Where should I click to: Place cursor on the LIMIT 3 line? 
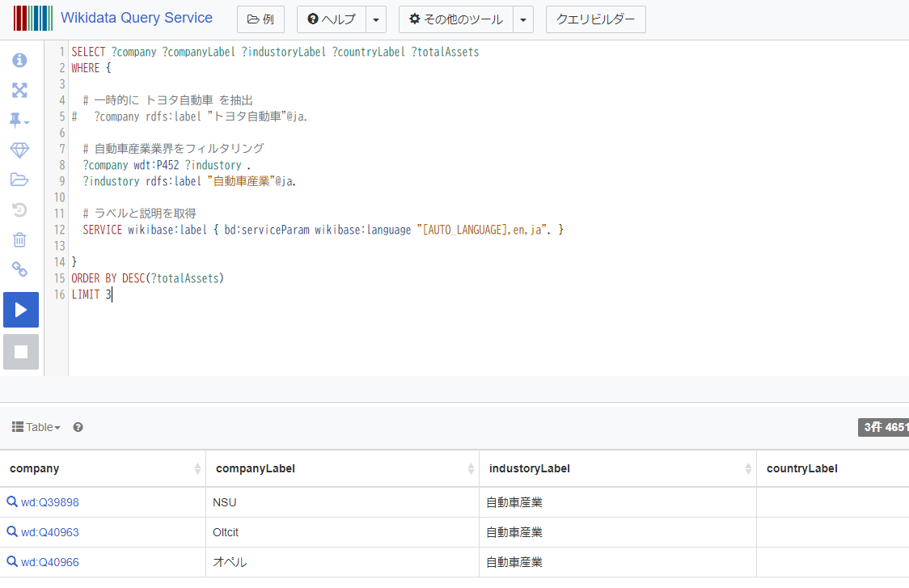pyautogui.click(x=91, y=294)
